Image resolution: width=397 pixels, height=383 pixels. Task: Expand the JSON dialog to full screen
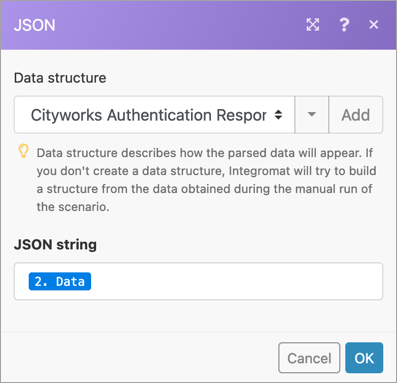click(x=313, y=25)
